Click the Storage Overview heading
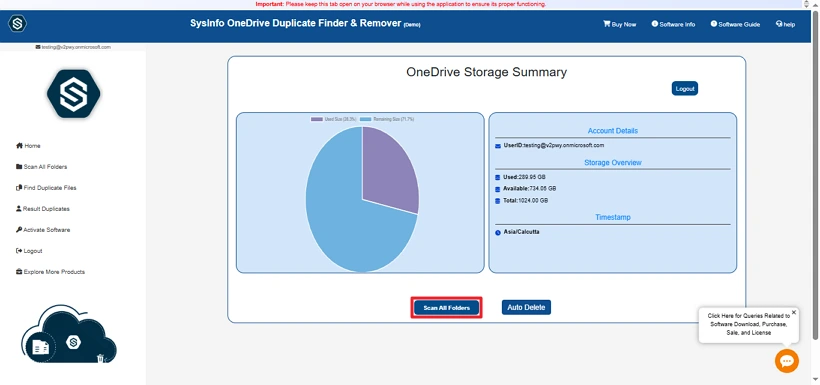820x385 pixels. pos(612,163)
